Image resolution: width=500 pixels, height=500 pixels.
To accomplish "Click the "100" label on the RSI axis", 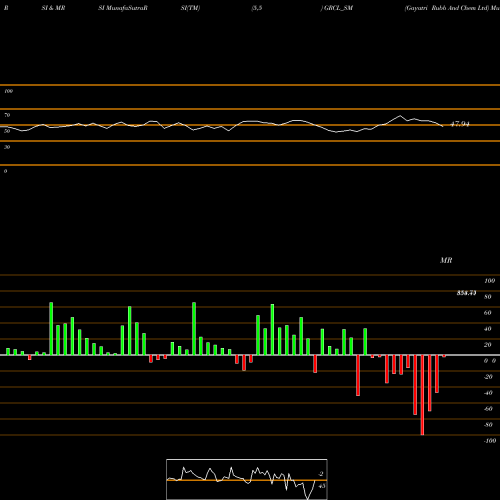I will (9, 91).
